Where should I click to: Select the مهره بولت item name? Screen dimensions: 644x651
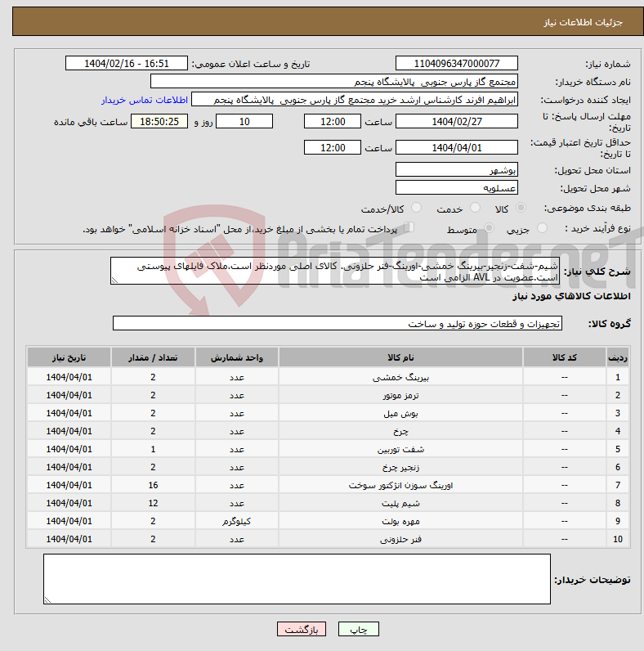(x=400, y=522)
